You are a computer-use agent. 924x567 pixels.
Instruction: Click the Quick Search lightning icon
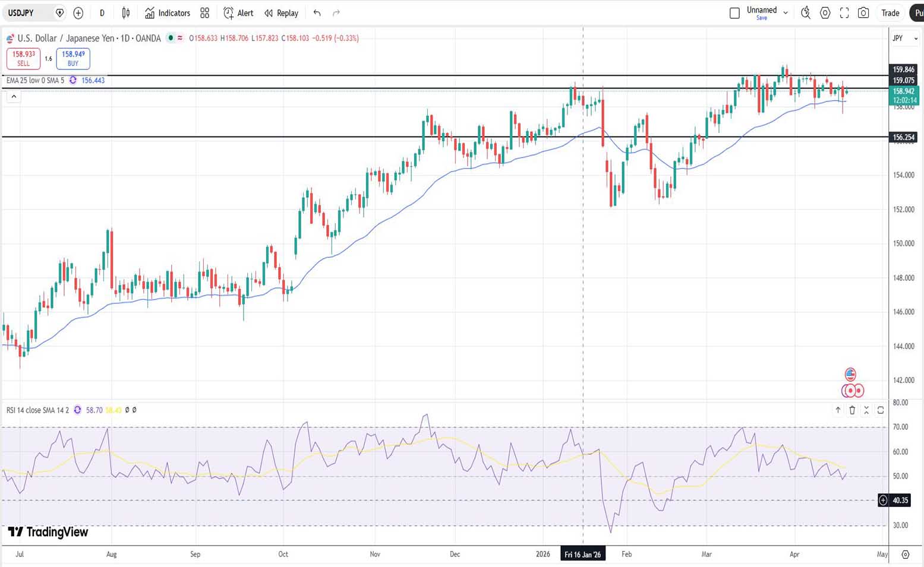coord(806,13)
